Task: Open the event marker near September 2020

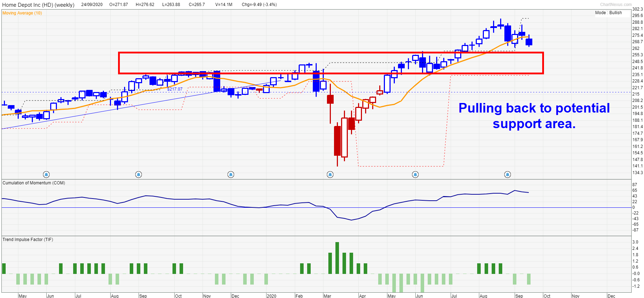Action: (508, 174)
